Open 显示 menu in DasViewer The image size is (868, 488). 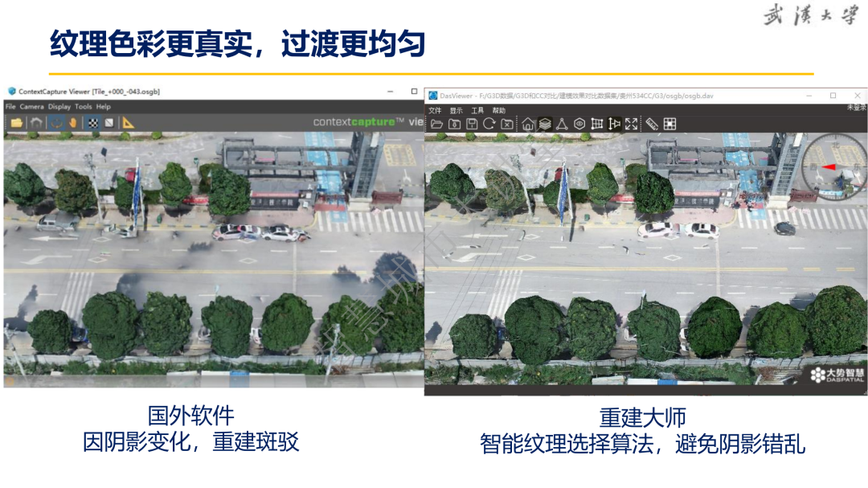(457, 110)
